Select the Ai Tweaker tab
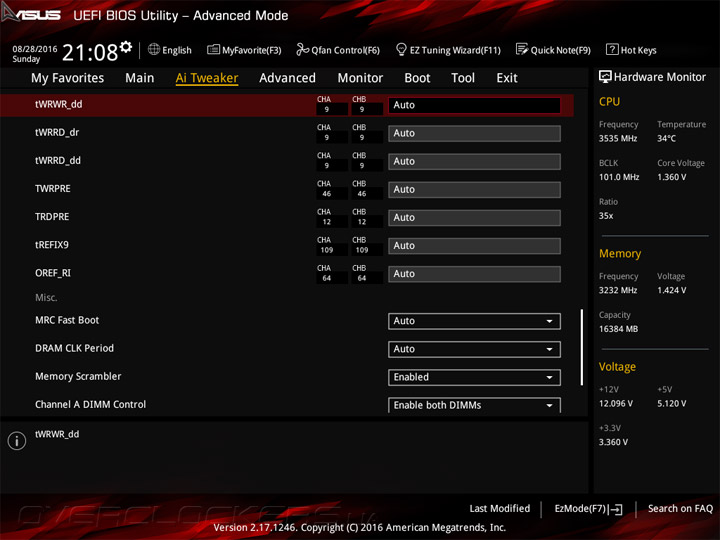720x540 pixels. coord(207,78)
